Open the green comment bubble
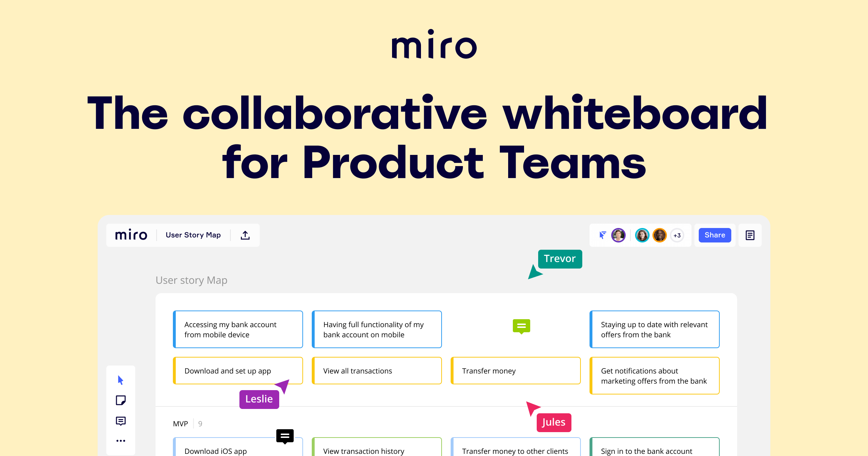The image size is (868, 456). 521,326
